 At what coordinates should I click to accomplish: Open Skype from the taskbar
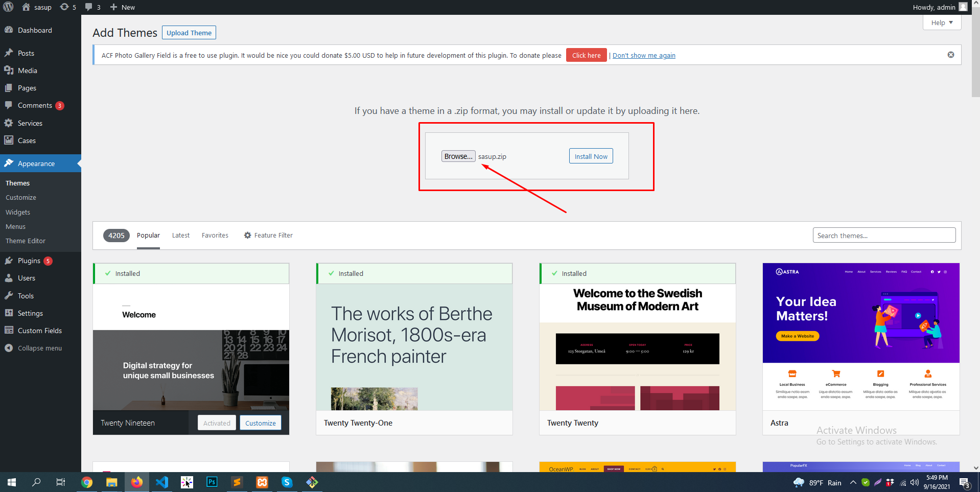tap(287, 482)
